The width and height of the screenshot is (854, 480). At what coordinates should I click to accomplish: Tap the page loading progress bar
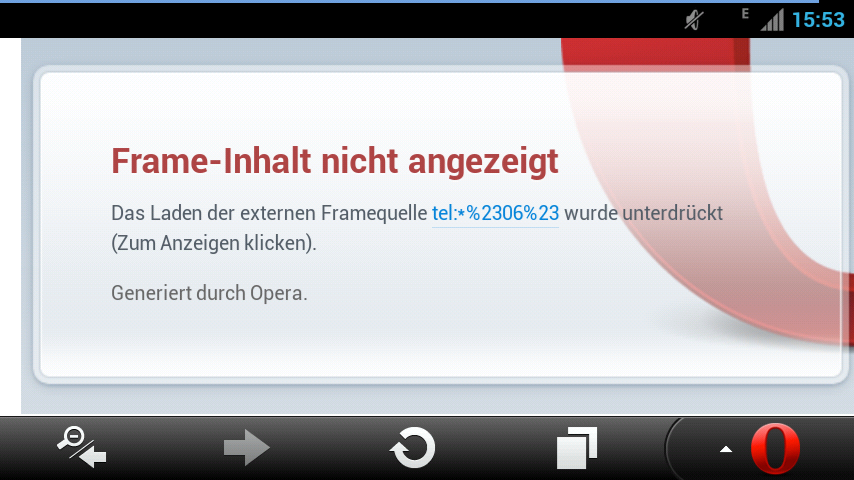[x=410, y=2]
